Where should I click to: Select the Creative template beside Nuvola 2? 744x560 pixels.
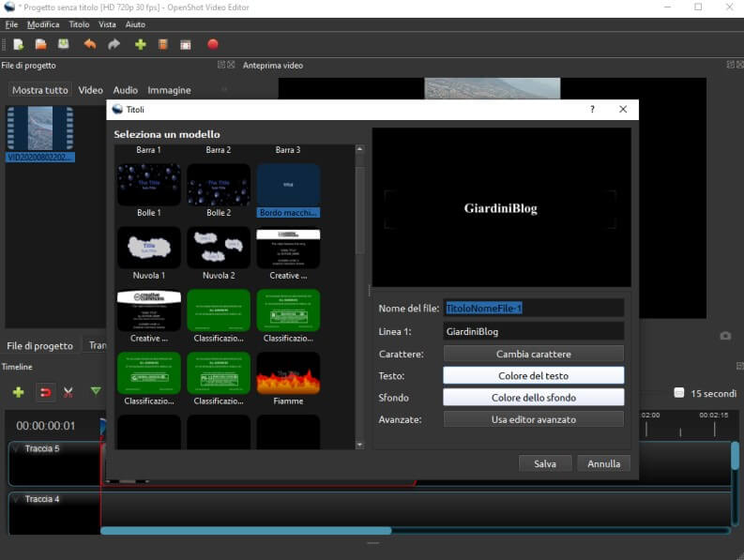tap(288, 253)
